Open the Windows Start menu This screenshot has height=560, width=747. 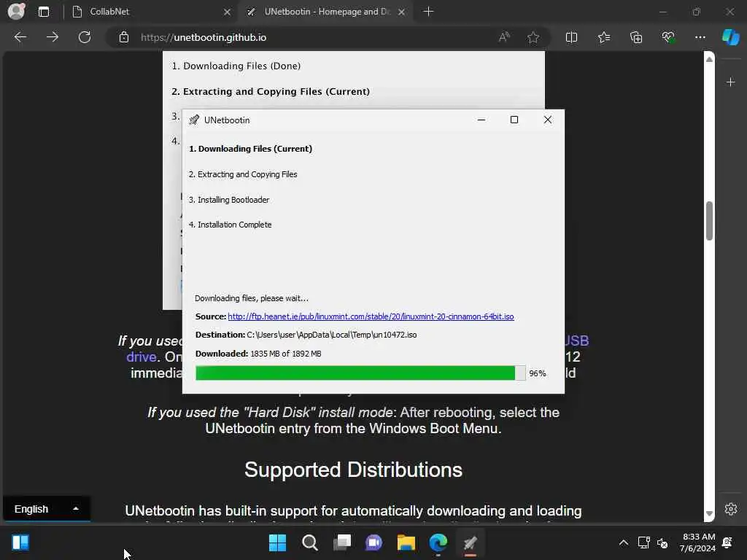[277, 542]
